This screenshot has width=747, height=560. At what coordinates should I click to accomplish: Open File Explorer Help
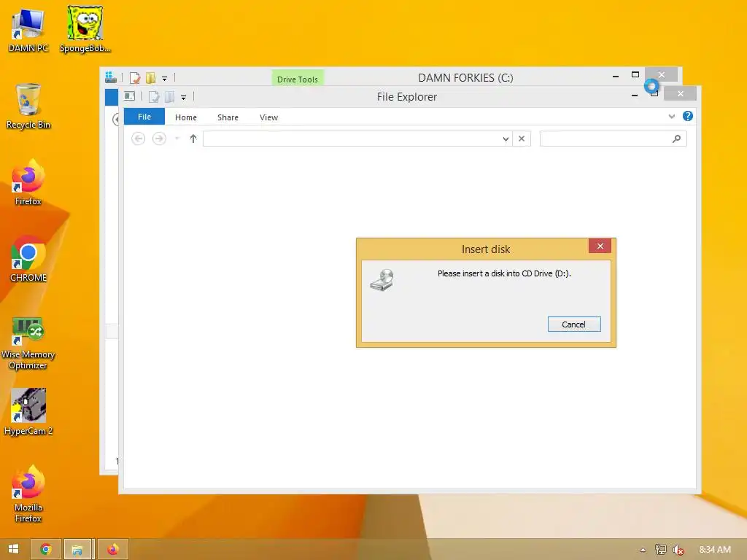(x=687, y=116)
